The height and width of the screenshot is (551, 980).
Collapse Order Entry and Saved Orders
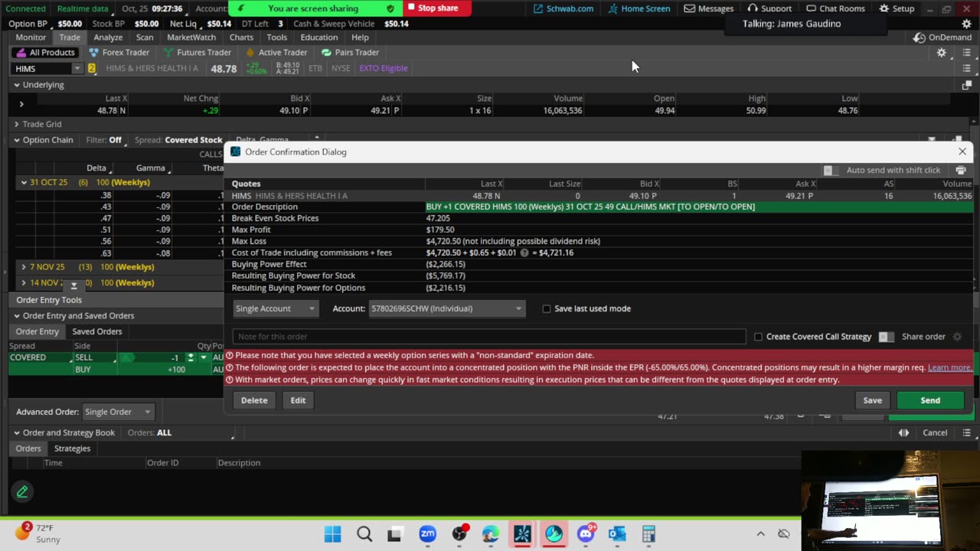(16, 316)
